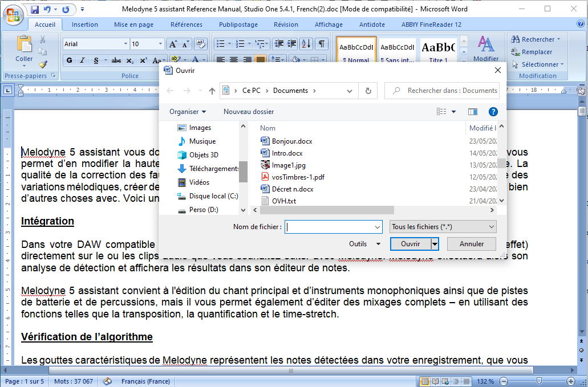Open the file type filter dropdown
588x387 pixels.
click(443, 227)
